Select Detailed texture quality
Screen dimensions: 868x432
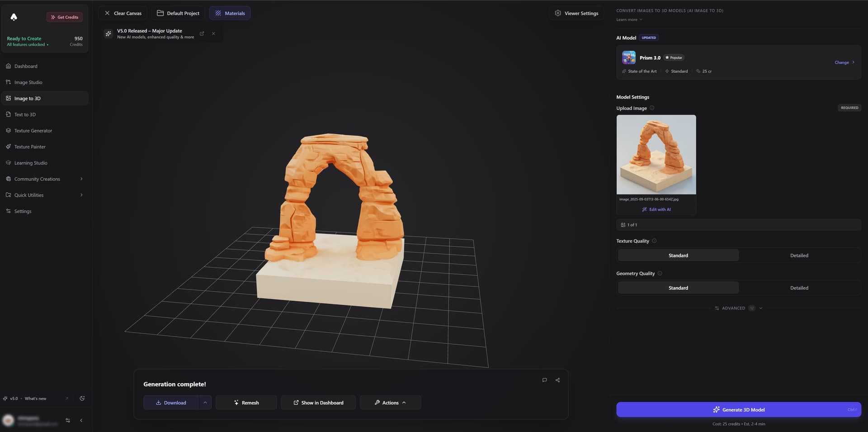click(799, 255)
